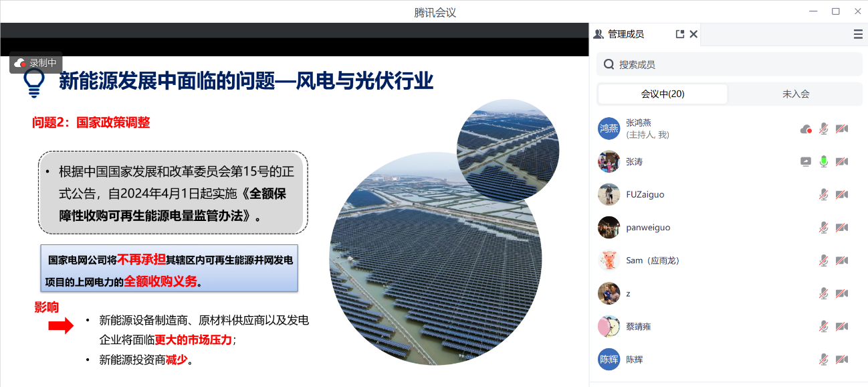Mute 张涛's active microphone
Viewport: 868px width, 387px height.
[824, 161]
